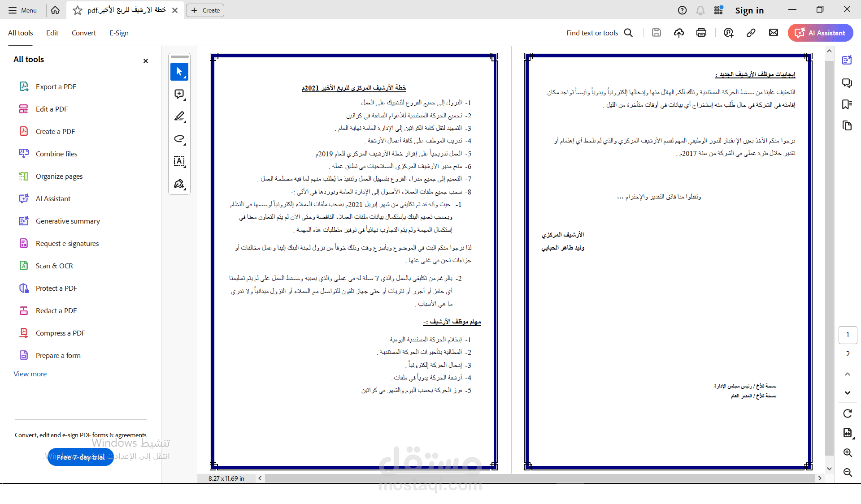Choose the Draw freehand loop tool
This screenshot has width=861, height=504.
click(179, 139)
